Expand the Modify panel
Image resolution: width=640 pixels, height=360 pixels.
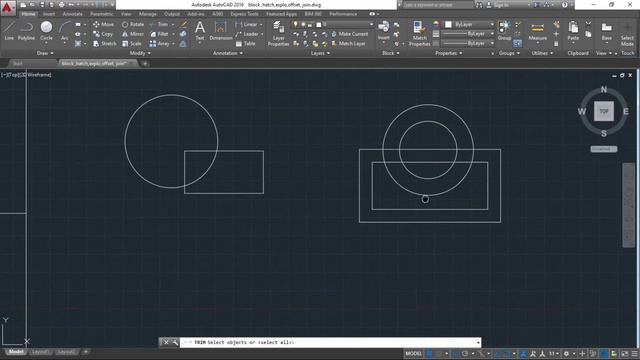[x=140, y=53]
